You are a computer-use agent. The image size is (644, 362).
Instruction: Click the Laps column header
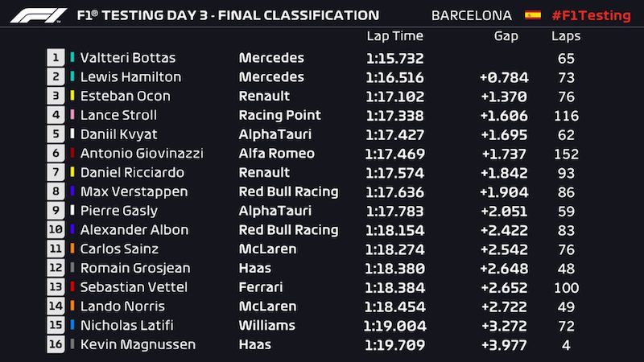pos(566,36)
